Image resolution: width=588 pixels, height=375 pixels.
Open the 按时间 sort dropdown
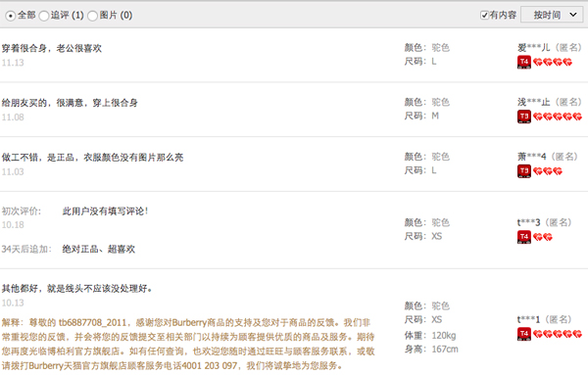pos(552,16)
